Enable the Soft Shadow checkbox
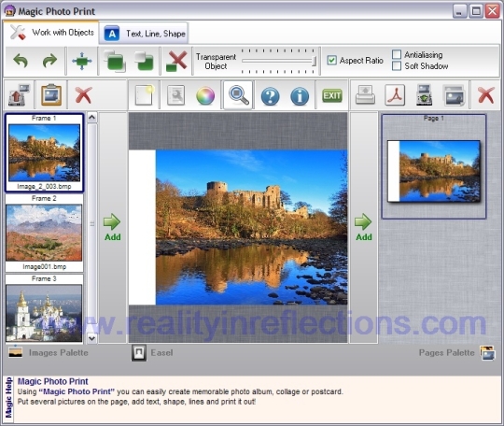 pos(397,65)
